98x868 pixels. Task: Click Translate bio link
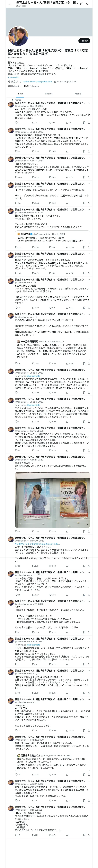(x=14, y=77)
